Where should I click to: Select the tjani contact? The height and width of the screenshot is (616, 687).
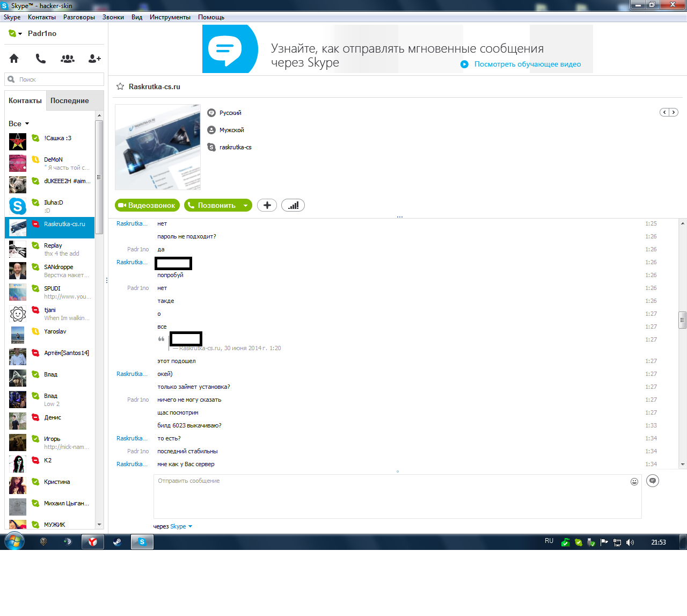pyautogui.click(x=50, y=314)
